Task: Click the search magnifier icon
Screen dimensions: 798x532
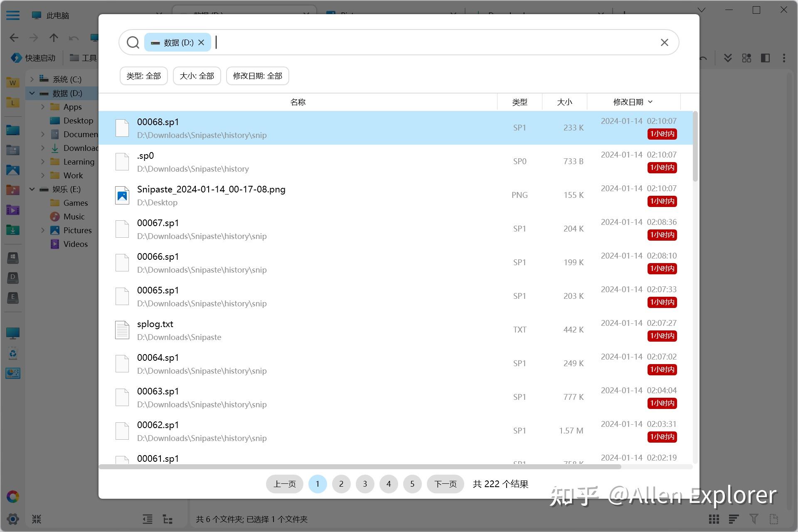Action: (x=133, y=42)
